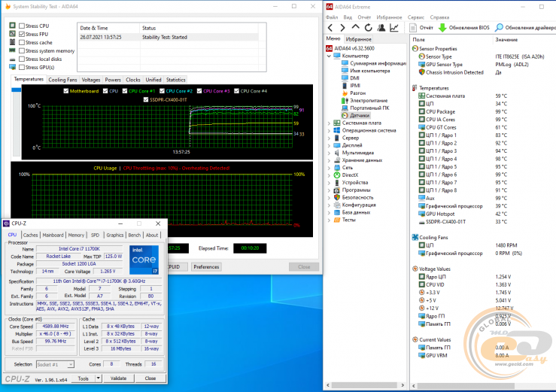Click the Forward arrow in AIDA64 toolbar

pyautogui.click(x=342, y=28)
